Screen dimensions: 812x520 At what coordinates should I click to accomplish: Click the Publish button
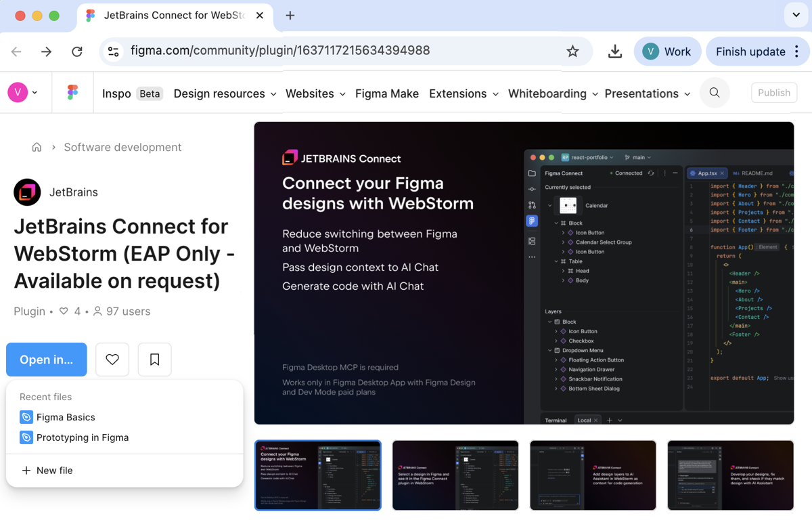(x=774, y=93)
